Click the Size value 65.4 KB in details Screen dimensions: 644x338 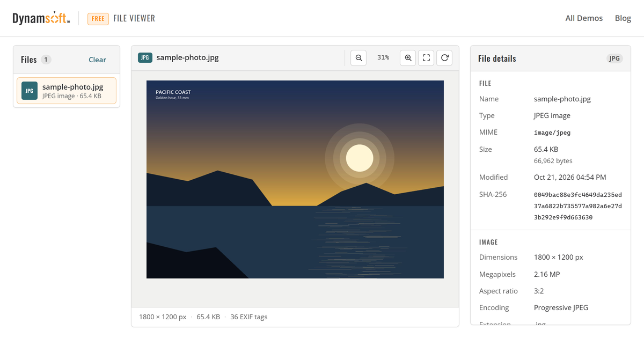click(546, 150)
